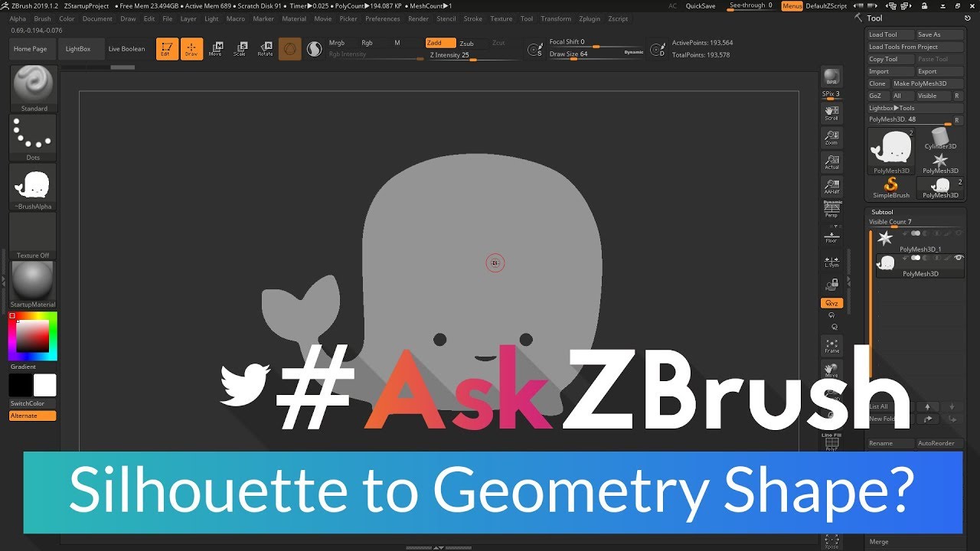Enable Zadd mode
This screenshot has height=551, width=980.
pos(440,43)
